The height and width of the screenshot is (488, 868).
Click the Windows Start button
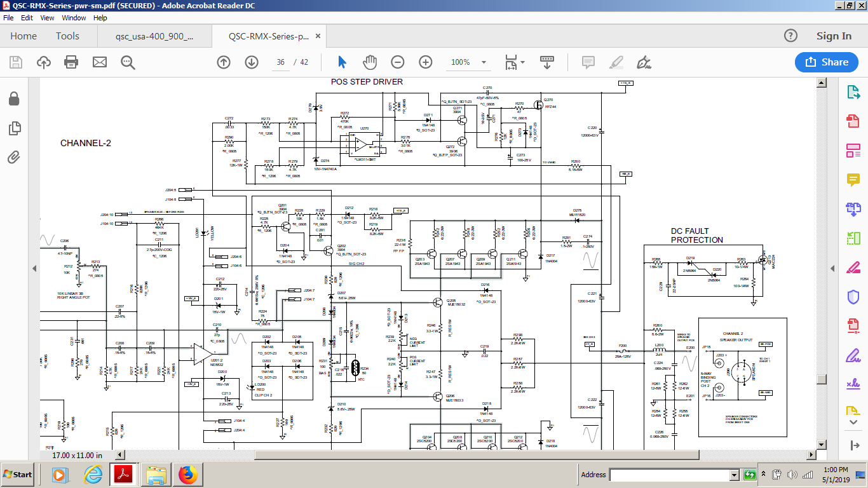click(18, 475)
